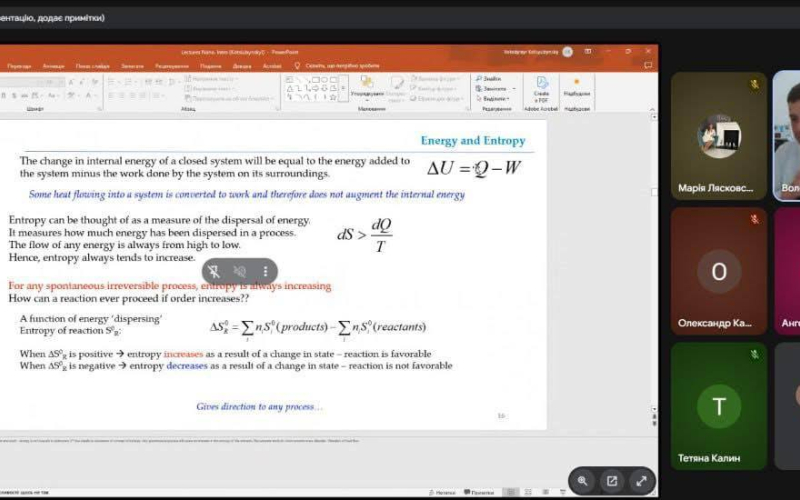
Task: Switch to Normal view in status bar
Action: (510, 492)
